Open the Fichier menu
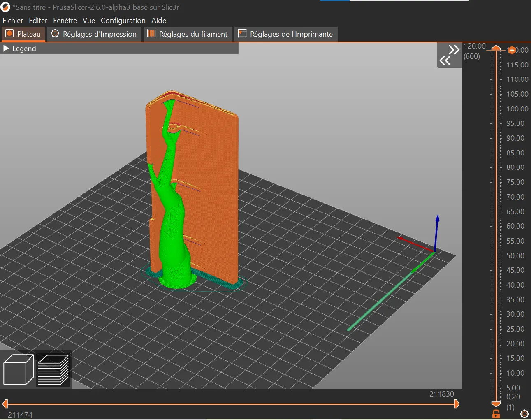Viewport: 531px width, 420px height. coord(13,21)
